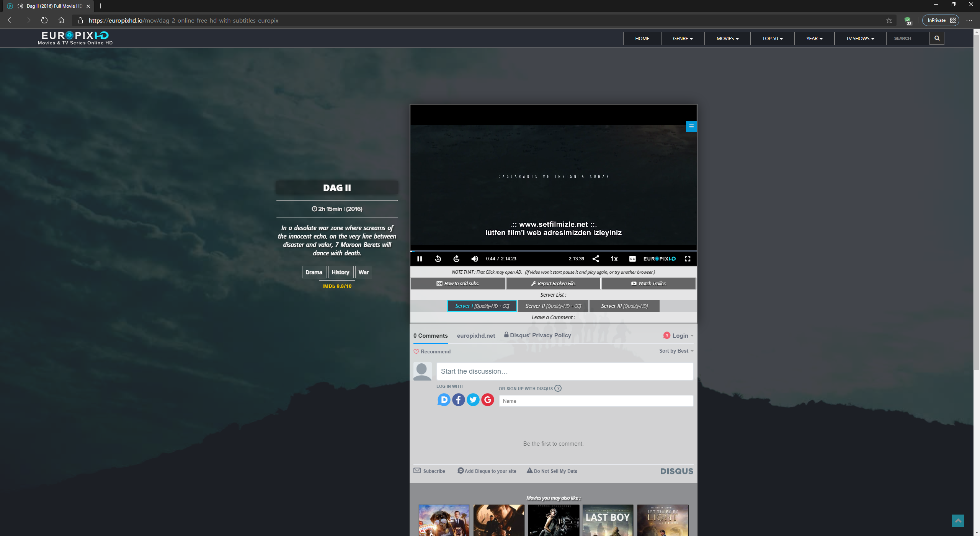Open the blue playlist menu icon
The image size is (980, 536).
(691, 126)
